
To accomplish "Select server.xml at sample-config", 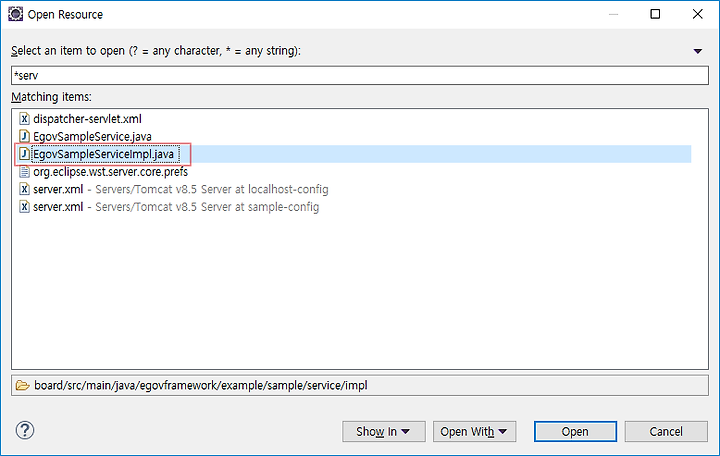I will pos(176,207).
